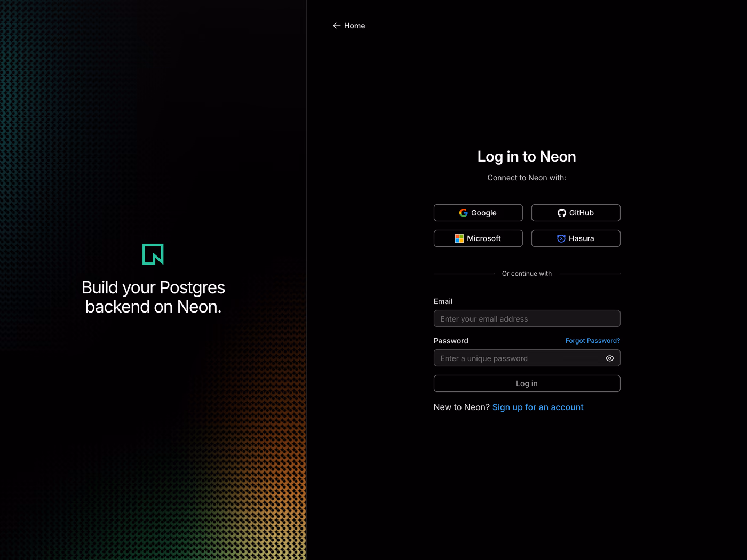Focus the Password input field

[527, 358]
